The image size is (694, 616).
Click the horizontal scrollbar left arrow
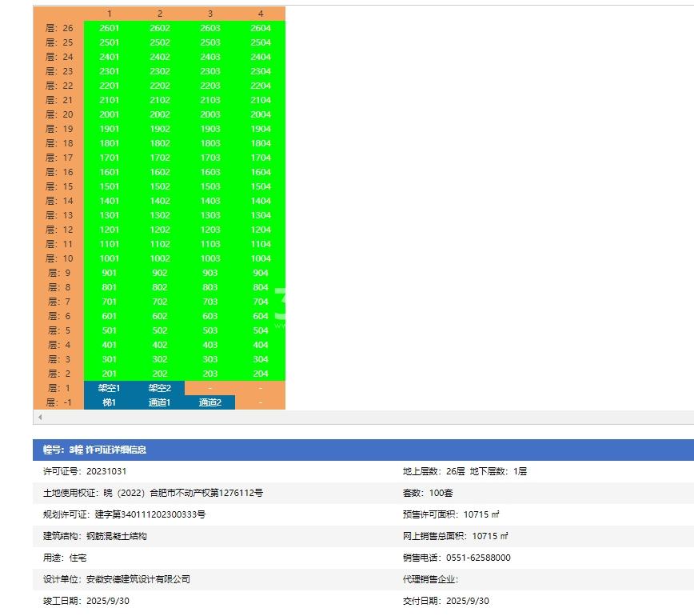point(40,417)
